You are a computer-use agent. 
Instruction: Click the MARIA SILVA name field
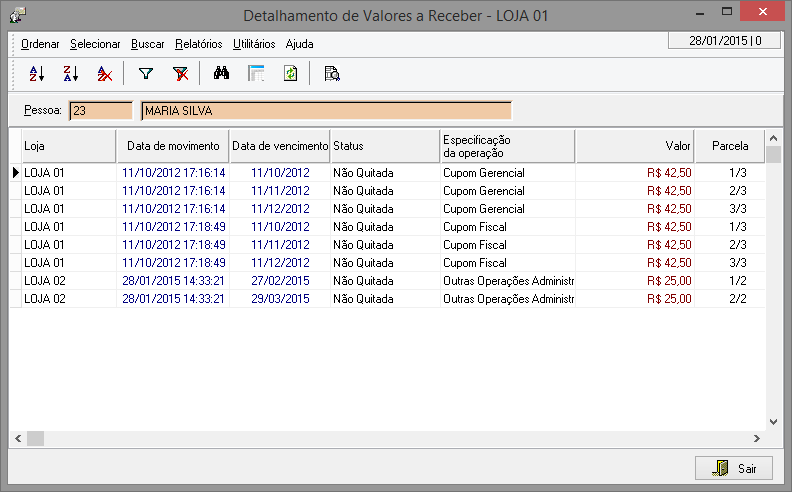pos(326,111)
